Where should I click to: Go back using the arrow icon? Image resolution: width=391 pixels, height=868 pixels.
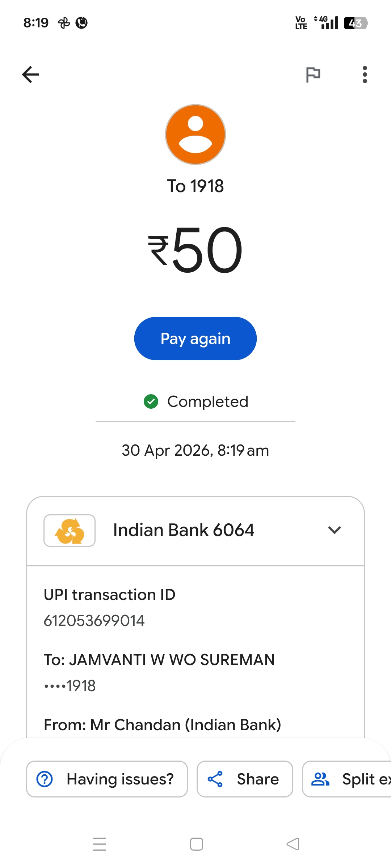pyautogui.click(x=30, y=75)
